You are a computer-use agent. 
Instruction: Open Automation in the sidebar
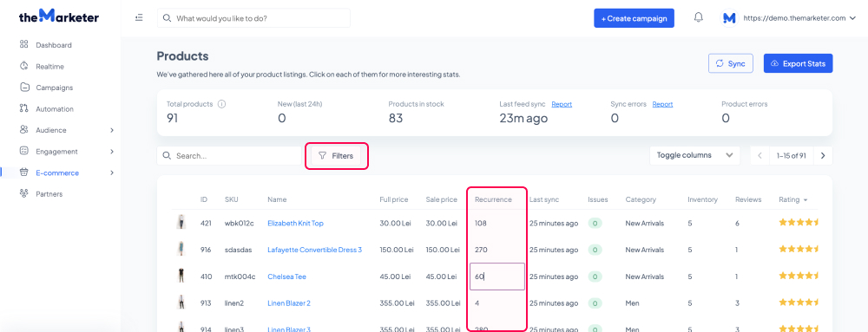click(x=55, y=109)
